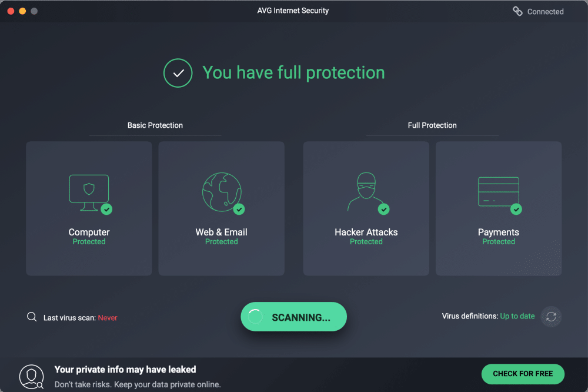588x392 pixels.
Task: Click the large full protection checkmark circle
Action: tap(178, 73)
